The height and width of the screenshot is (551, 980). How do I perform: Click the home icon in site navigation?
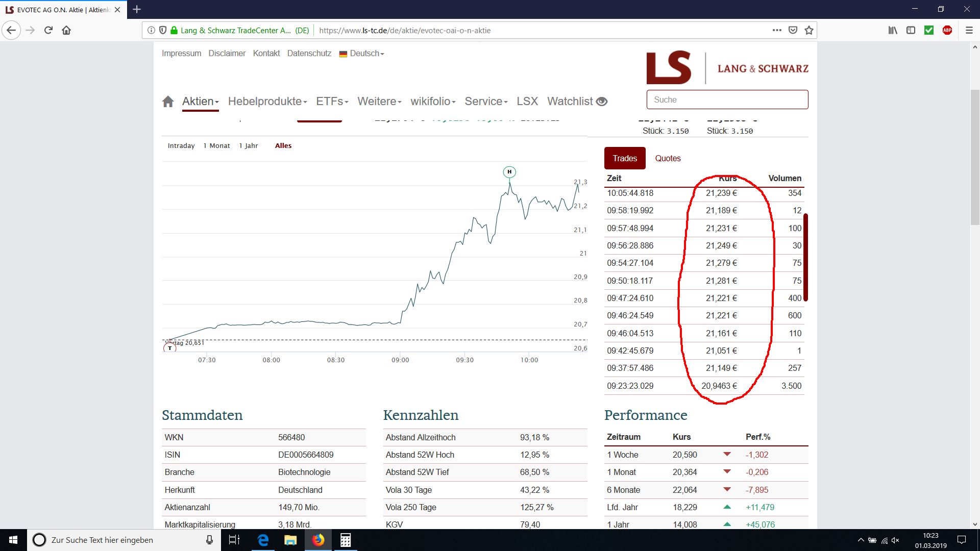click(168, 102)
